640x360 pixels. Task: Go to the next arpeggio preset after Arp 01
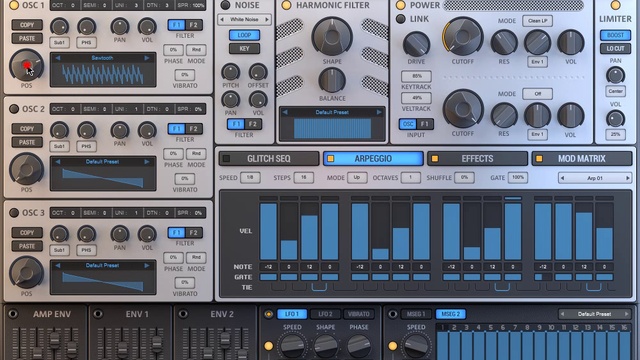628,178
